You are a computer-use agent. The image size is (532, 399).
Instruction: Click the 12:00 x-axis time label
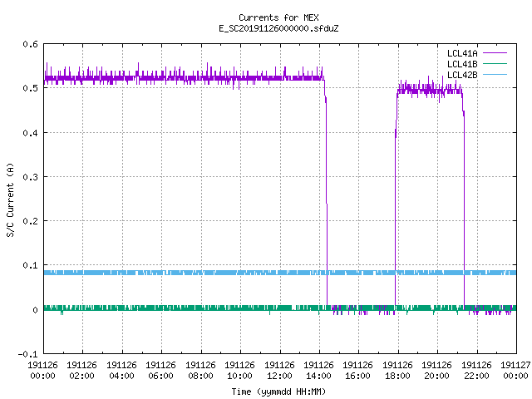279,376
